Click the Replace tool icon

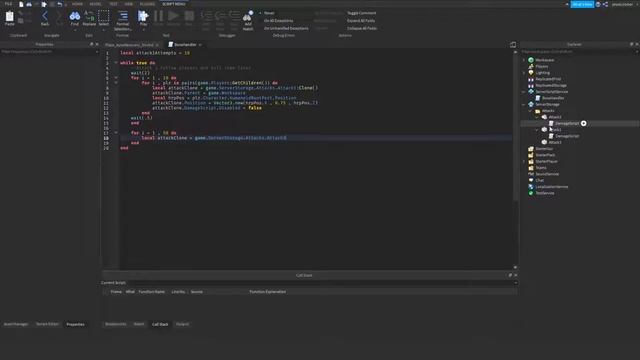[x=89, y=16]
